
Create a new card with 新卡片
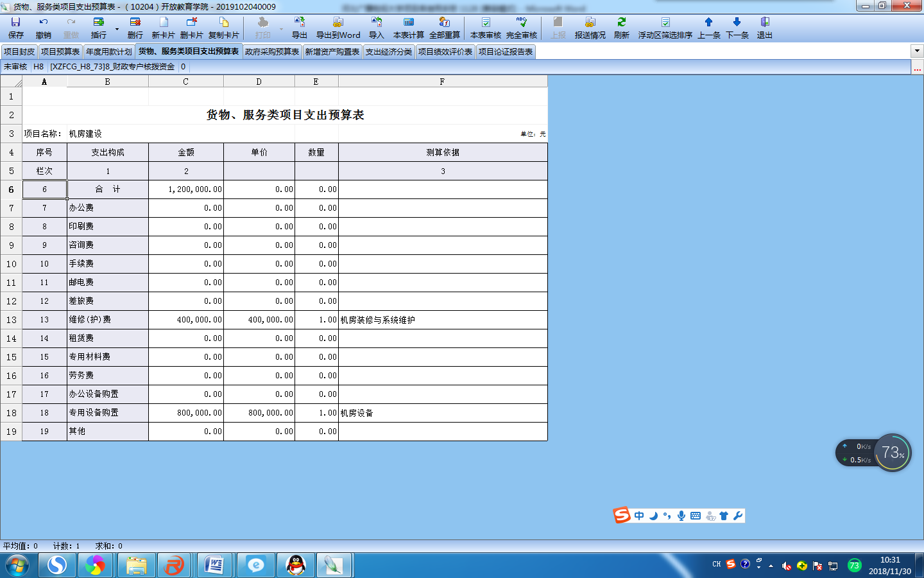(x=163, y=28)
